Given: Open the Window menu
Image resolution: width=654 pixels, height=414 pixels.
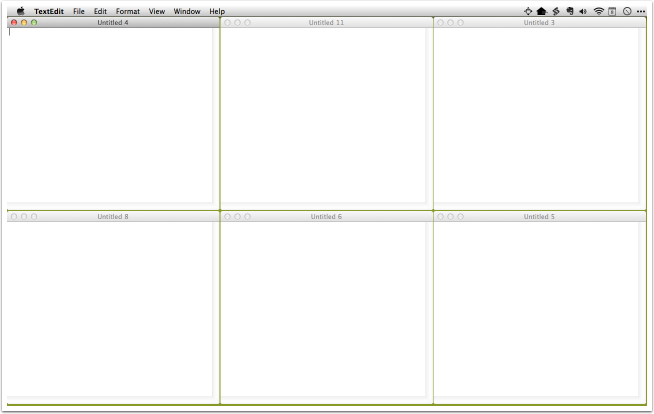Looking at the screenshot, I should tap(186, 11).
